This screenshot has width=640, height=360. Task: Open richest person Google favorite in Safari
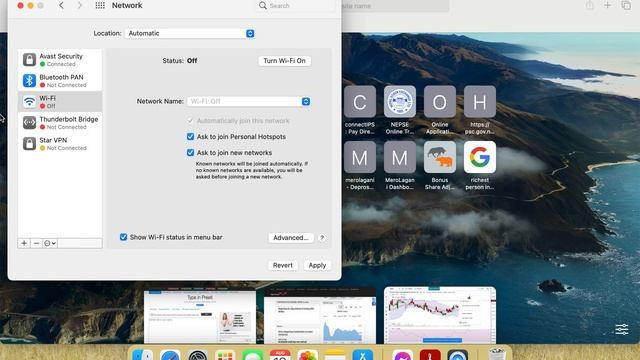480,165
